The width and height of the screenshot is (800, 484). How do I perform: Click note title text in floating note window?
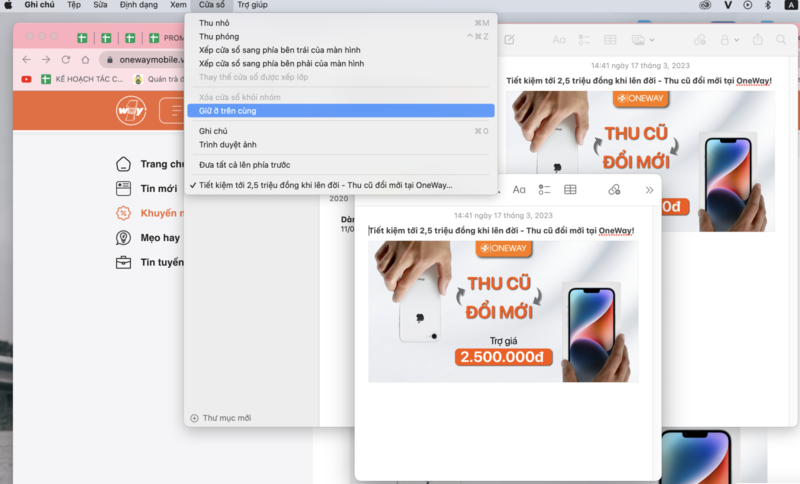pos(502,231)
